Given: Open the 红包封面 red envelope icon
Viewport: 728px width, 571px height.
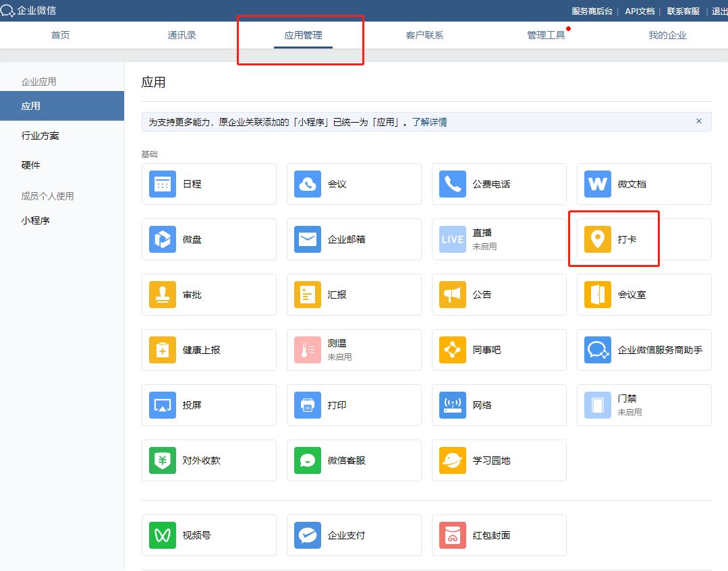Looking at the screenshot, I should coord(452,535).
